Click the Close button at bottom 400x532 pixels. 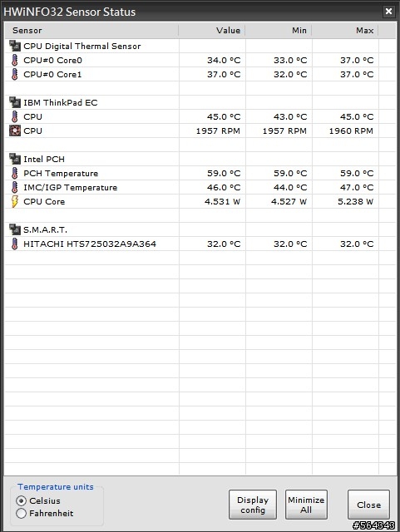368,505
